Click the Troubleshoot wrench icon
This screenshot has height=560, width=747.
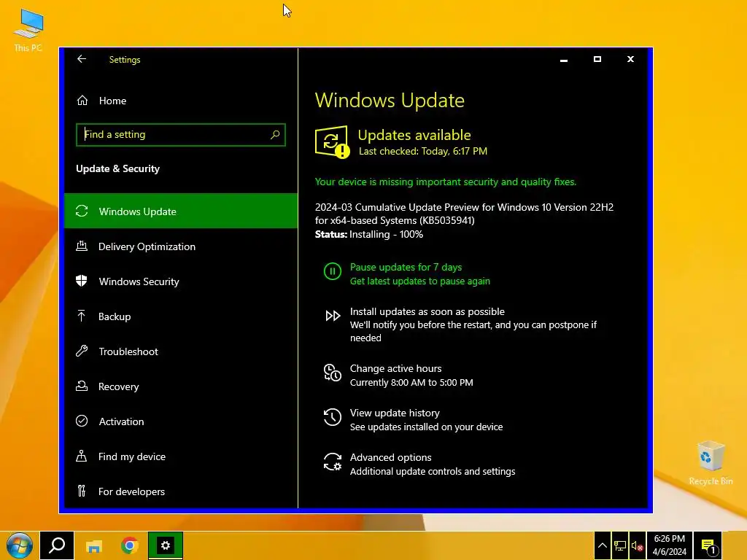click(x=82, y=351)
